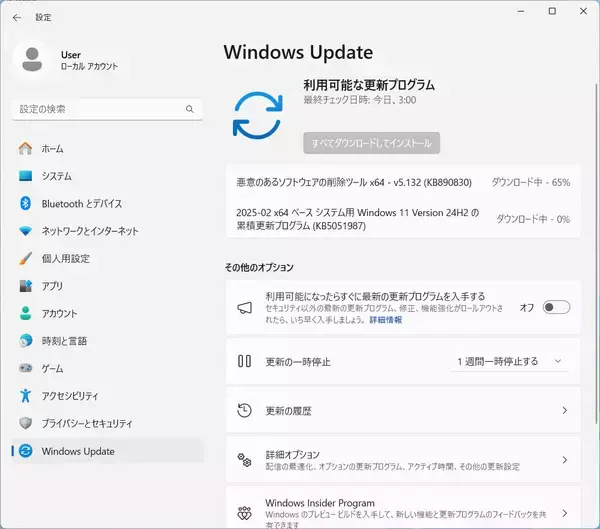Click the privacy shield icon
Viewport: 600px width, 529px height.
(26, 423)
